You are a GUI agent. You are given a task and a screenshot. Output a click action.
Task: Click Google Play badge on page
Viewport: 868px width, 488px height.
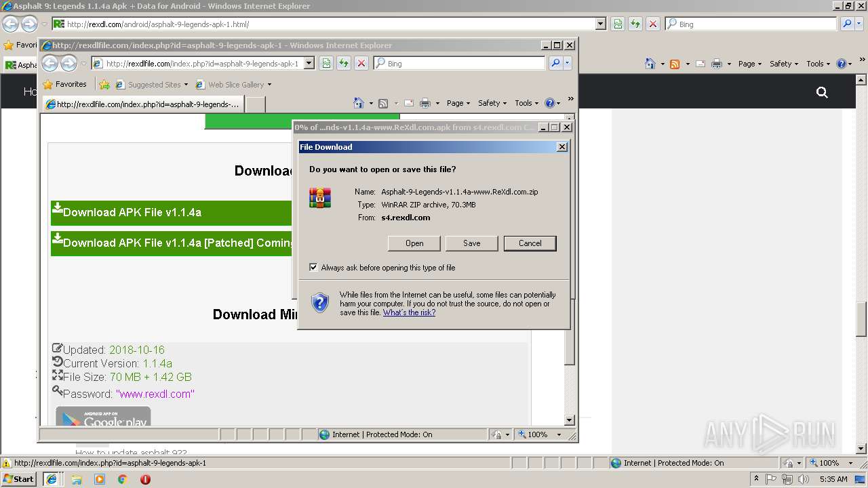pyautogui.click(x=103, y=416)
